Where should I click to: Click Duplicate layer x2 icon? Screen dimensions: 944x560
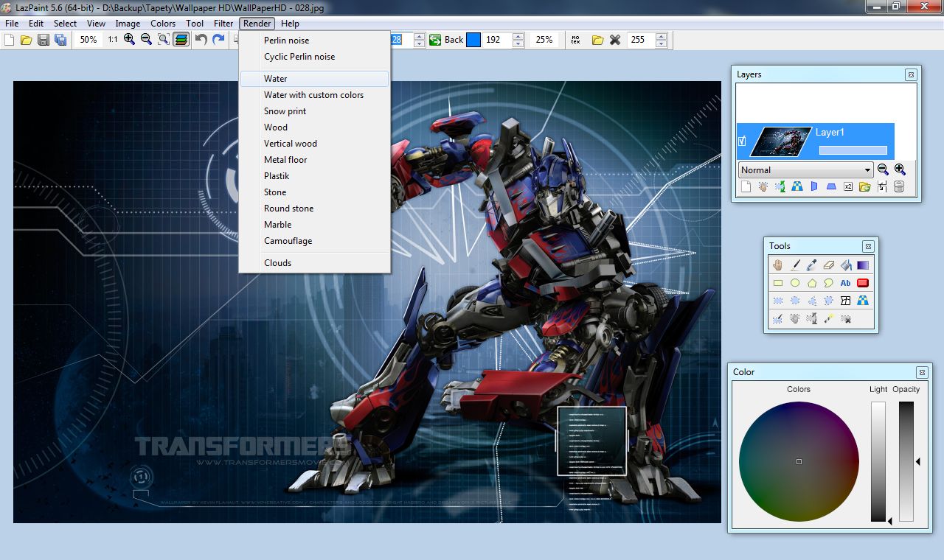[848, 187]
